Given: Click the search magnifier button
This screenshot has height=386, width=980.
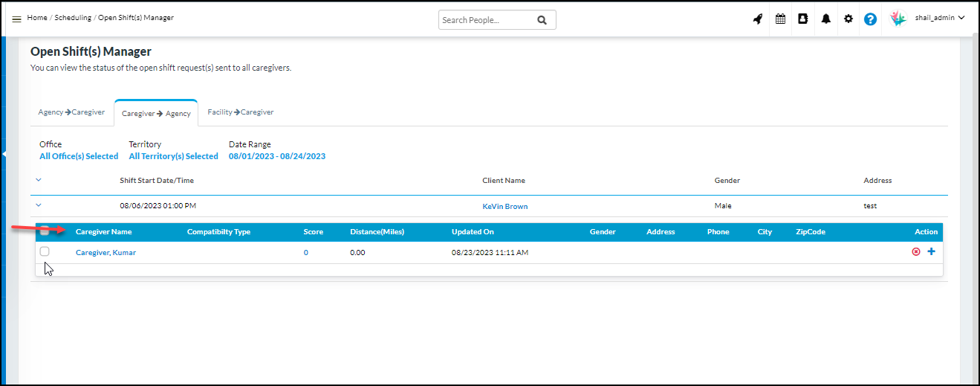Looking at the screenshot, I should (x=542, y=20).
